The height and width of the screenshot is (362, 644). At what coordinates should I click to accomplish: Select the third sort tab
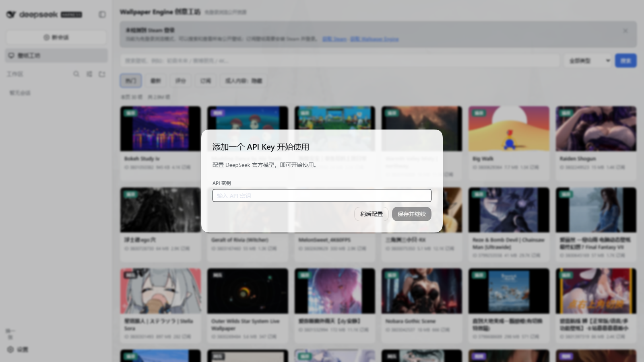coord(181,80)
